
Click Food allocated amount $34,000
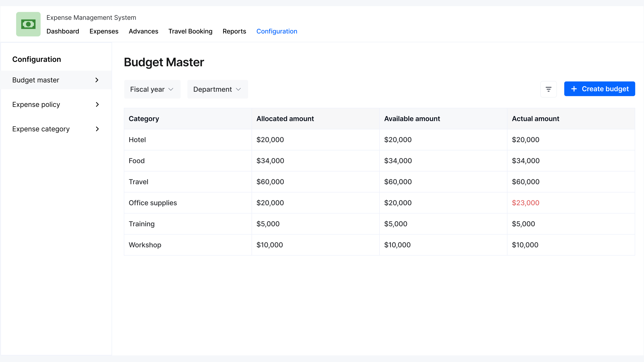pyautogui.click(x=270, y=161)
